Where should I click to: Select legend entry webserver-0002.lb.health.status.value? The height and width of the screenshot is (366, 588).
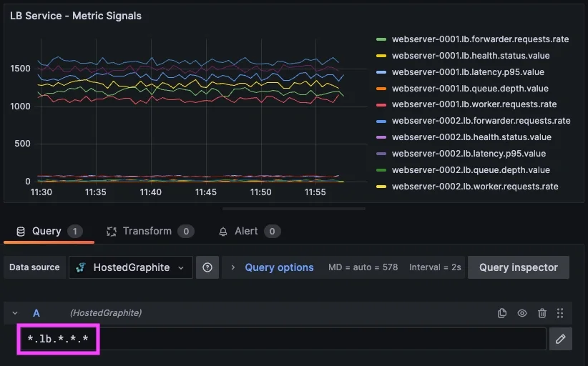click(x=471, y=137)
